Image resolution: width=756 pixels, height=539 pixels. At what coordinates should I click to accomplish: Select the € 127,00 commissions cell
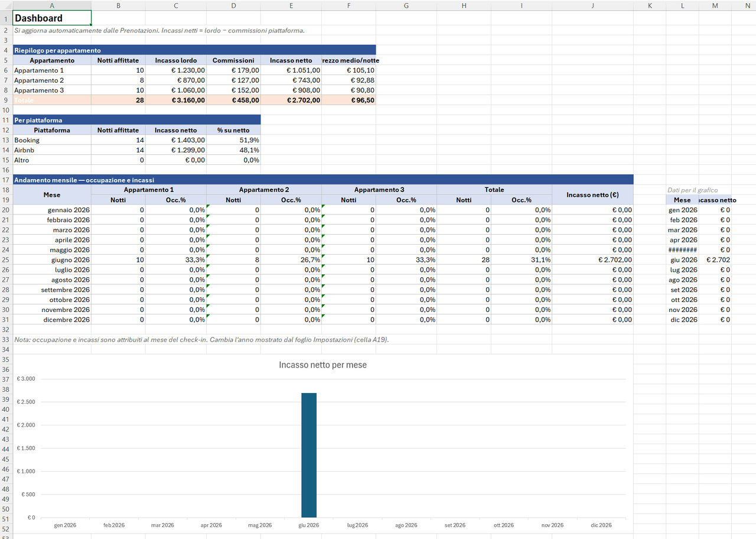(233, 80)
